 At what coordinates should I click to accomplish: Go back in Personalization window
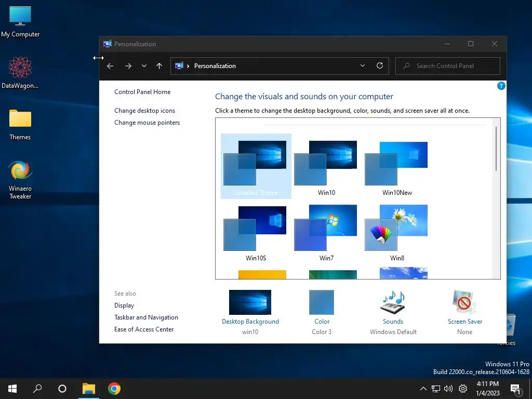pyautogui.click(x=110, y=66)
